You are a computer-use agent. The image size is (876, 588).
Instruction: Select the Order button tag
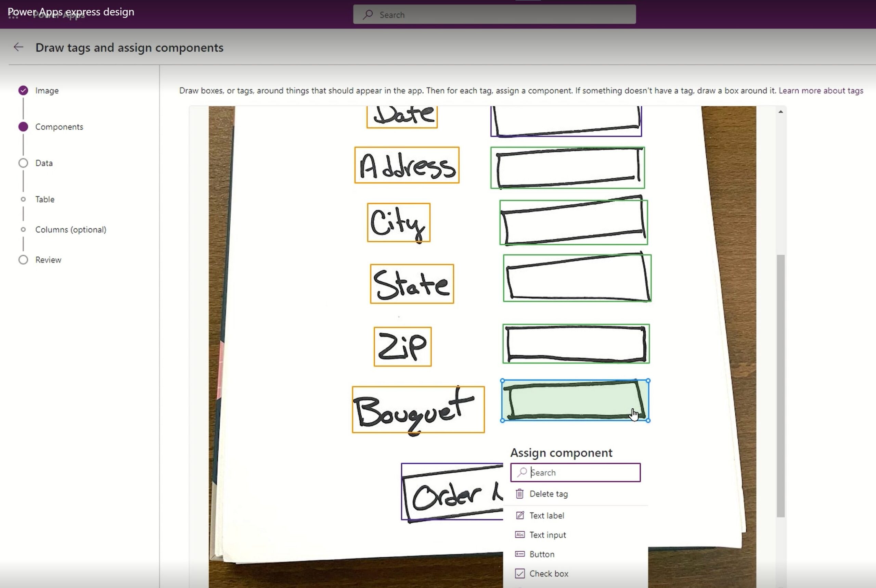[452, 491]
